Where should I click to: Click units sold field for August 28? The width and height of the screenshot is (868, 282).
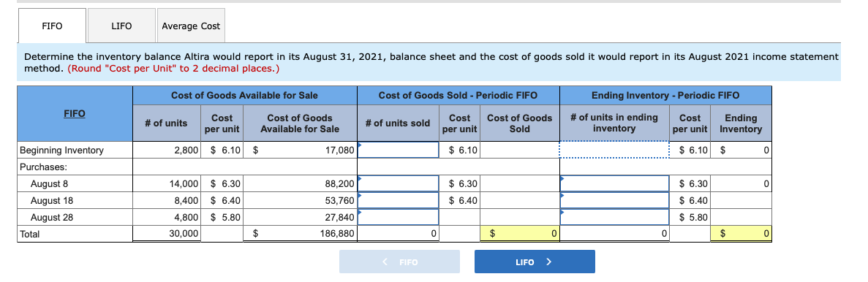pos(398,217)
